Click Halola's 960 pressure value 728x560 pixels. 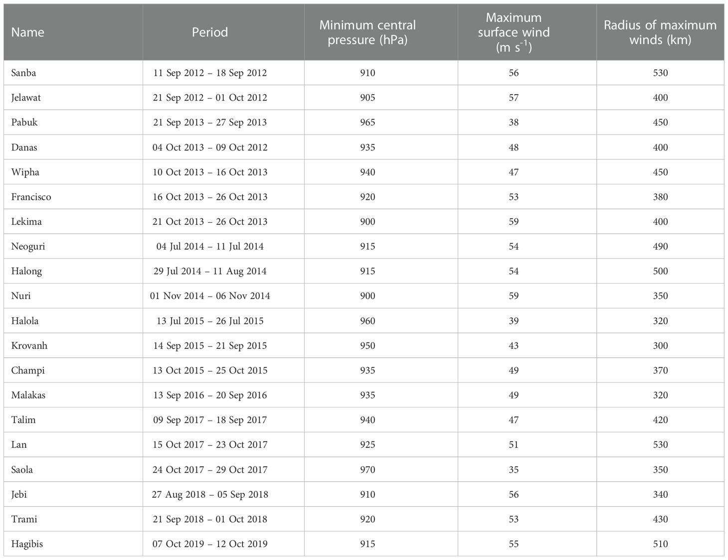pos(367,321)
